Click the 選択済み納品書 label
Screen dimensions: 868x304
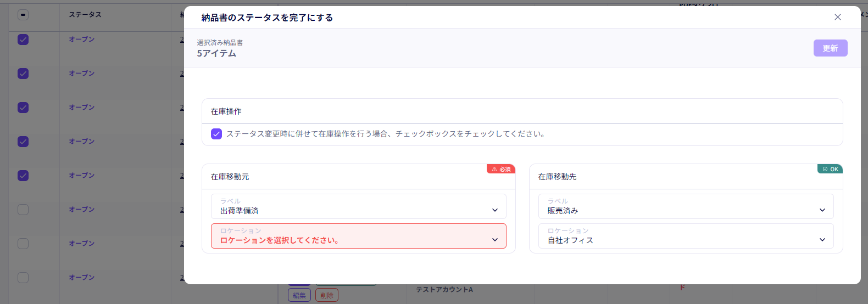coord(220,42)
